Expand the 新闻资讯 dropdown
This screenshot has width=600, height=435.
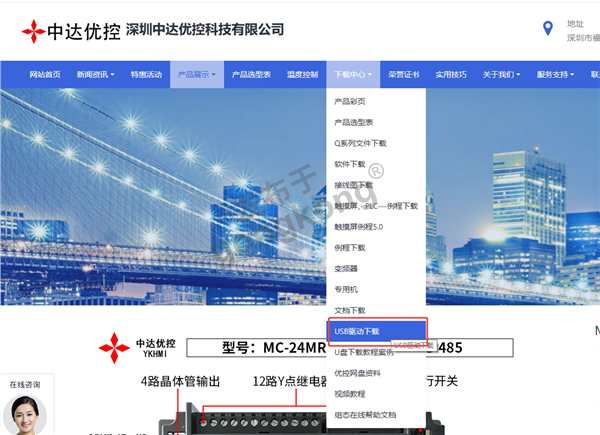[x=95, y=75]
